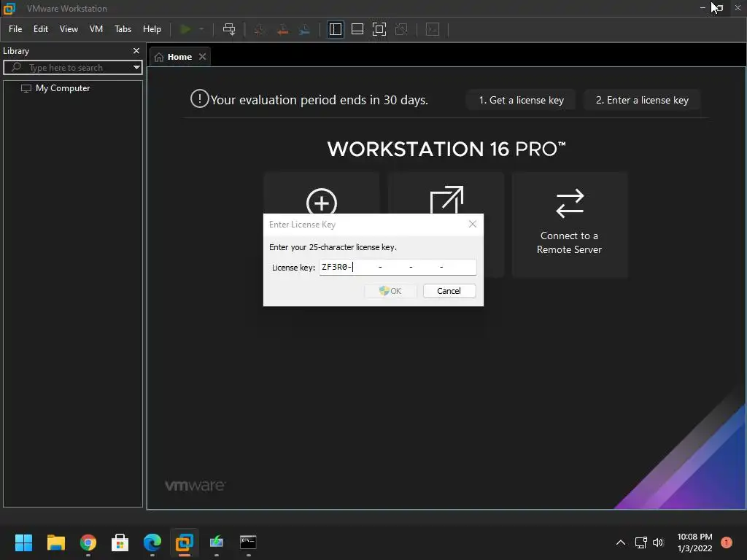The width and height of the screenshot is (747, 560).
Task: Close the Home tab
Action: (203, 57)
